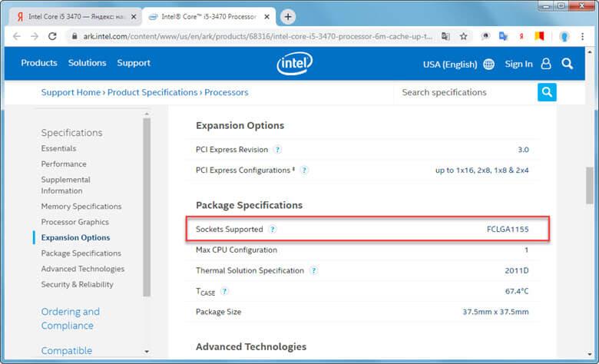The height and width of the screenshot is (364, 599).
Task: Open the Chrome three-dot menu
Action: (x=582, y=36)
